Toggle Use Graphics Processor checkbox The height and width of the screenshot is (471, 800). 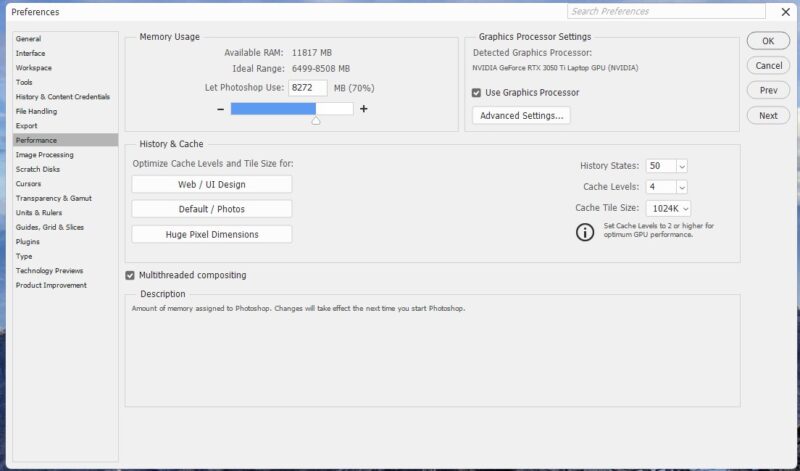[477, 93]
